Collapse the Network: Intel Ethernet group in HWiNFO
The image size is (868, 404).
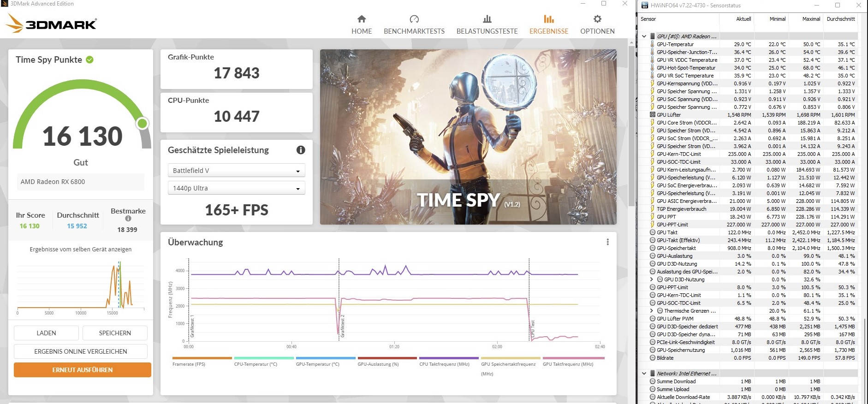pyautogui.click(x=644, y=374)
